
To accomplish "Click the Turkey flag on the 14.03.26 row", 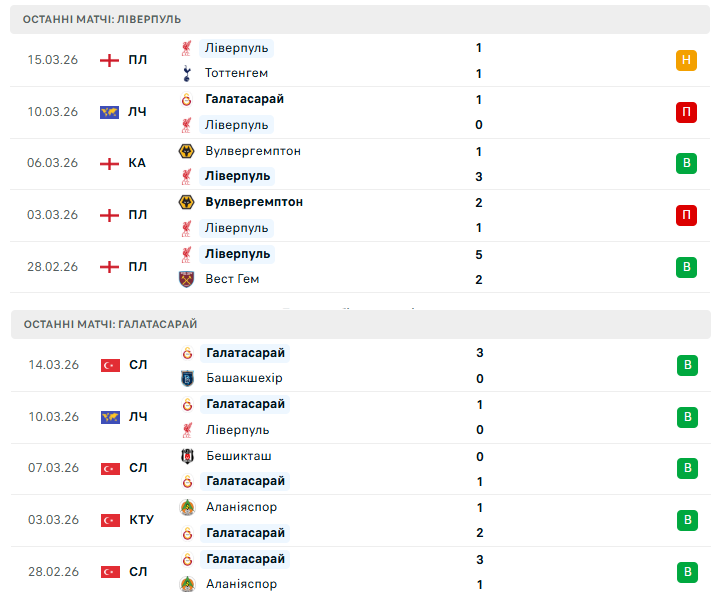I will (x=110, y=365).
